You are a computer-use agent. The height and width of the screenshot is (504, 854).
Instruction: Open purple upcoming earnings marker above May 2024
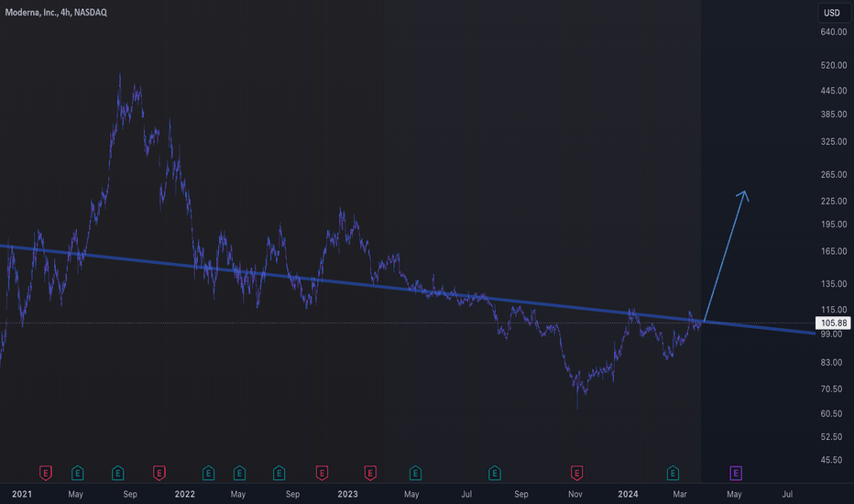[736, 473]
